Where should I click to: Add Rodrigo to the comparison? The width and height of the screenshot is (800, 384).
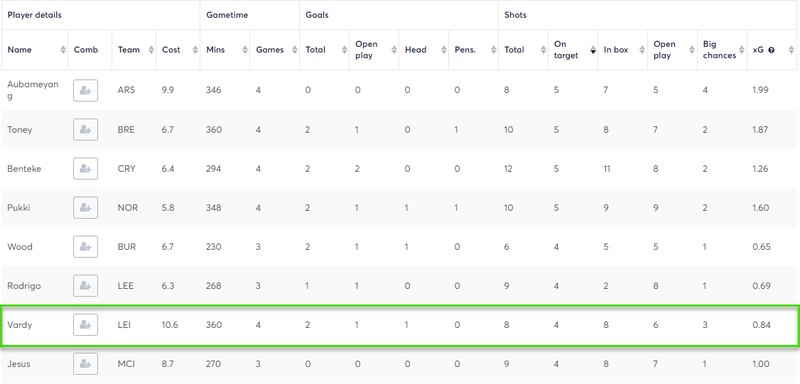[x=85, y=286]
